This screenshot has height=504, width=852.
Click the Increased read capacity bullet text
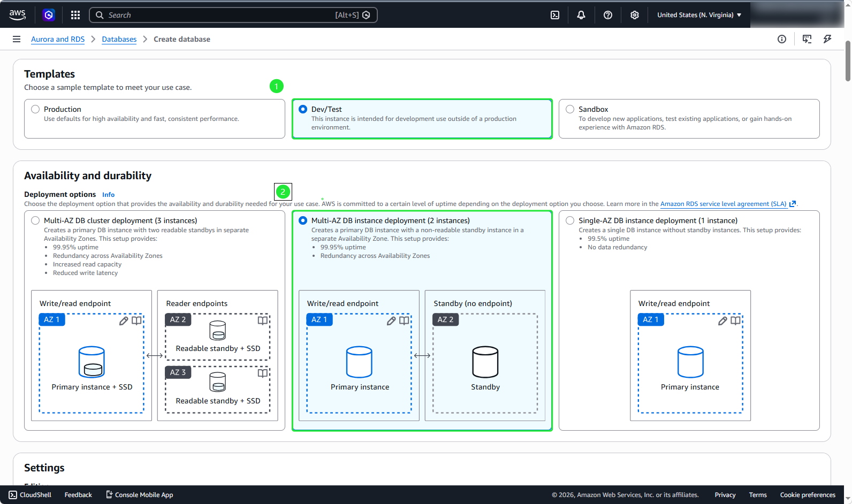[x=87, y=264]
